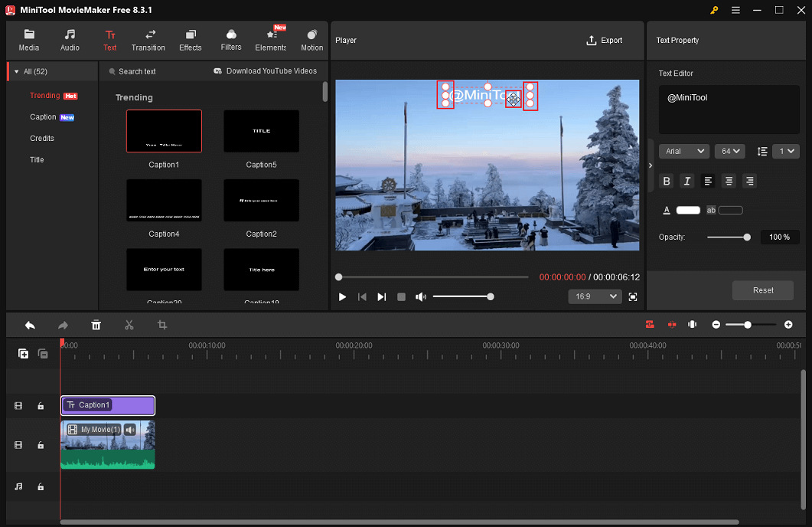The image size is (812, 527).
Task: Select the Credits category in sidebar
Action: [42, 138]
